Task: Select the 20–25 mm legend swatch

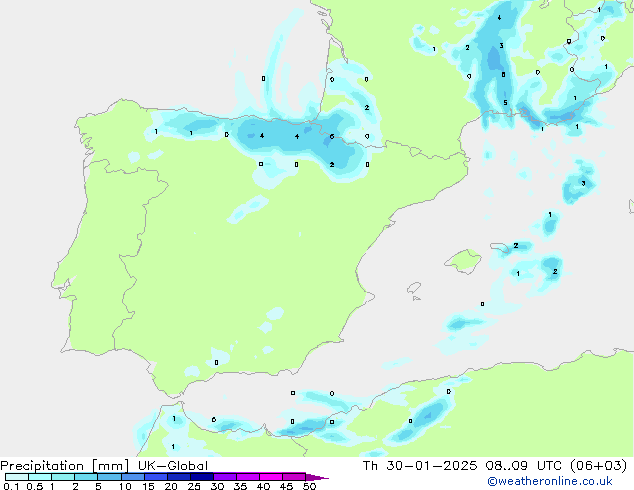Action: [x=178, y=477]
